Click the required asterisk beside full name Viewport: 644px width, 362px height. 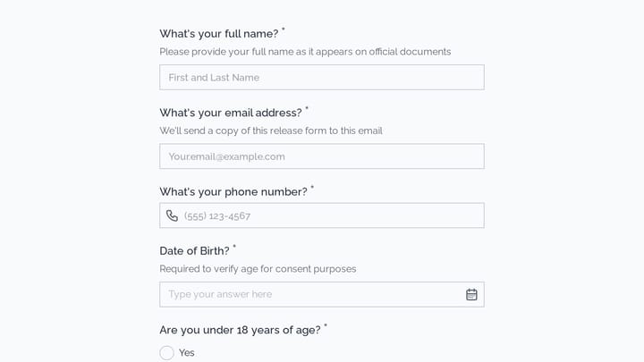pos(283,29)
